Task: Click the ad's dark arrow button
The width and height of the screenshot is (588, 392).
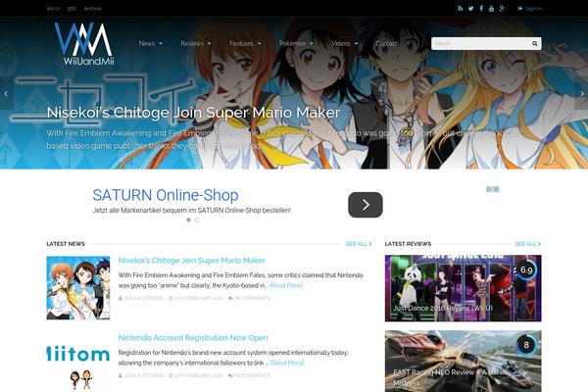Action: 366,205
